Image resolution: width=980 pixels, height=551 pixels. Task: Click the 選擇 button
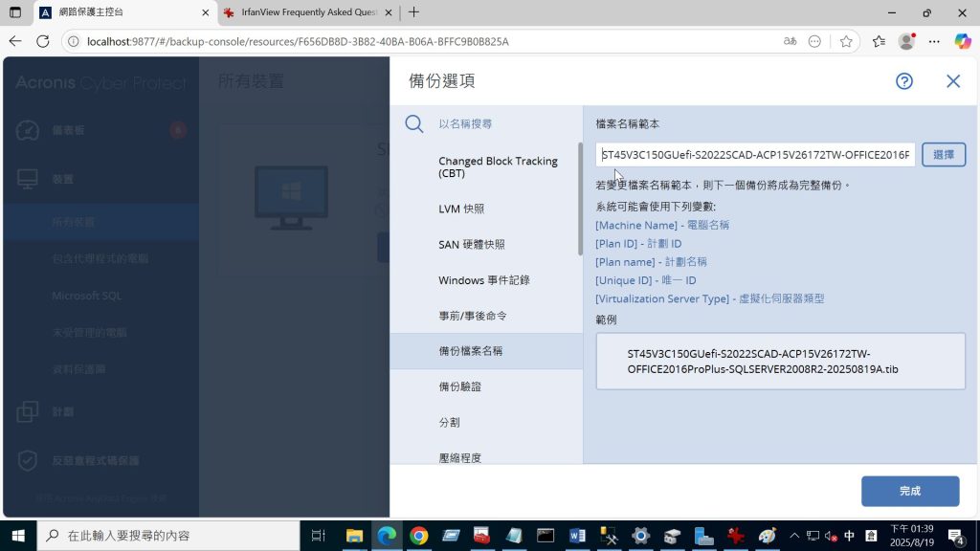(x=943, y=155)
